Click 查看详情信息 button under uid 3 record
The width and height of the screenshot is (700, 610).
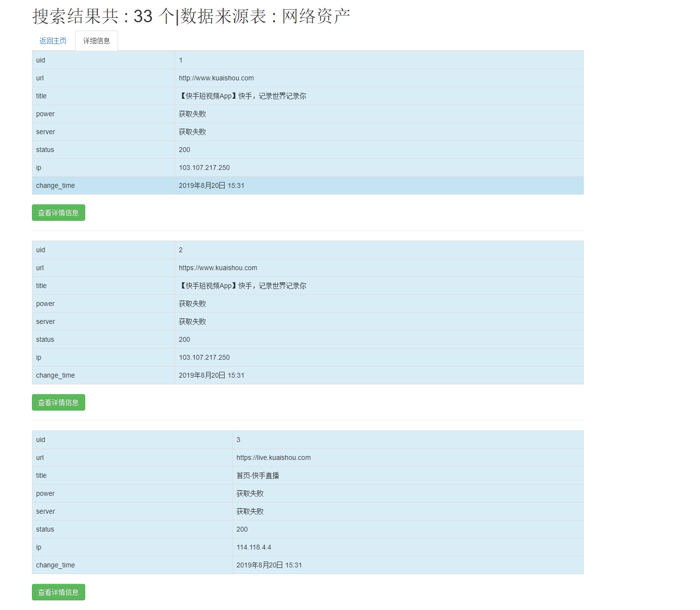point(59,592)
